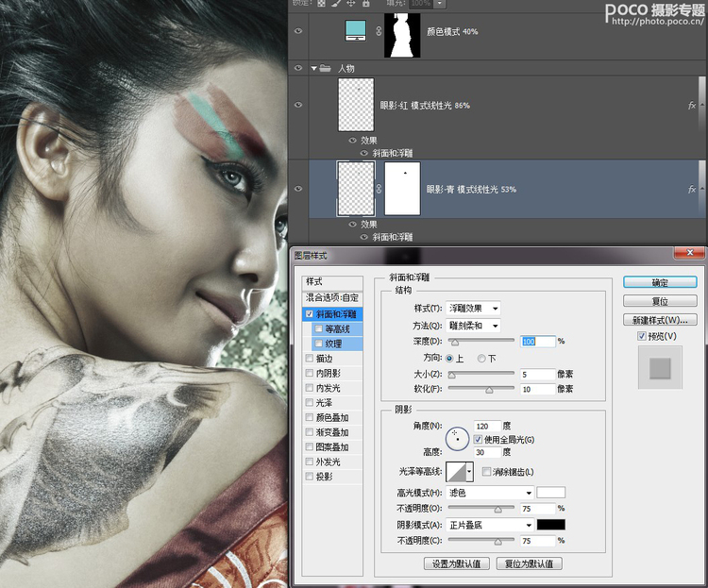Click the 大小 size slider handle
Image resolution: width=708 pixels, height=588 pixels.
coord(452,375)
